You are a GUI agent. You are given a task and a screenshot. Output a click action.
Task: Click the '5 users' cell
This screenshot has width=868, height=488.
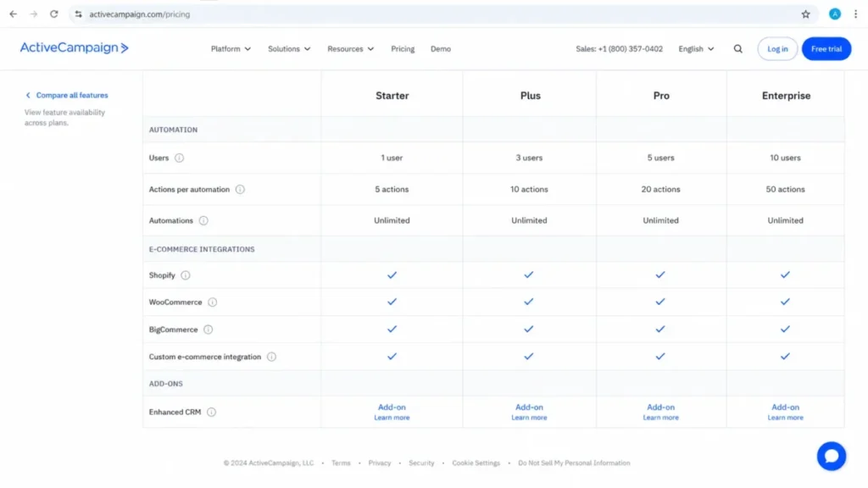pyautogui.click(x=660, y=158)
